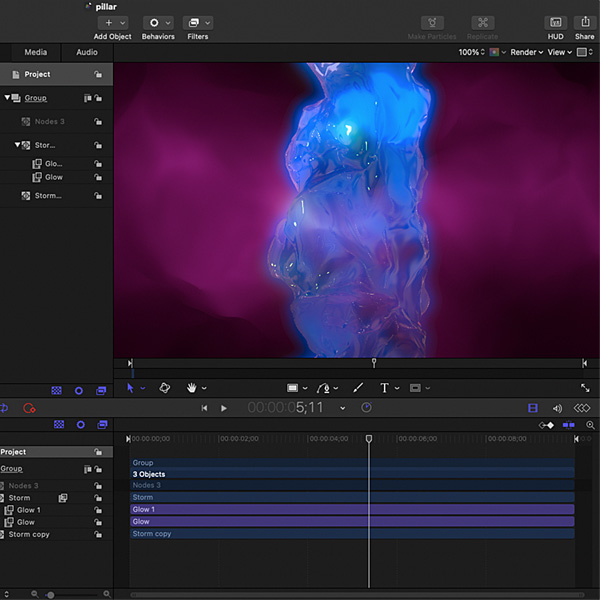Choose the Text tool
This screenshot has height=600, width=600.
[x=385, y=388]
